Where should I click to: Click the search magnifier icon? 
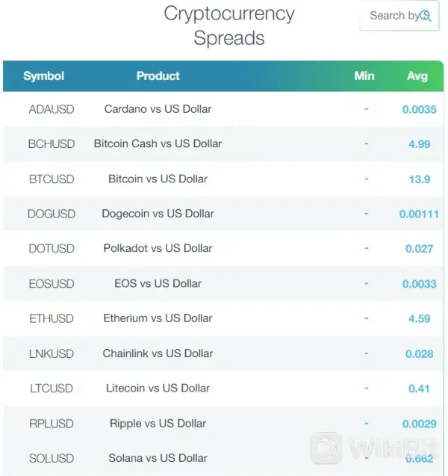tap(426, 16)
